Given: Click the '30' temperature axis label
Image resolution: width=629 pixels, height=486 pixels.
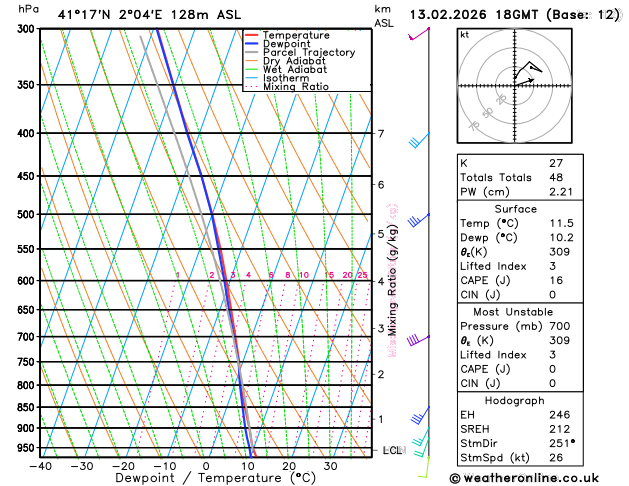Looking at the screenshot, I should tap(330, 466).
